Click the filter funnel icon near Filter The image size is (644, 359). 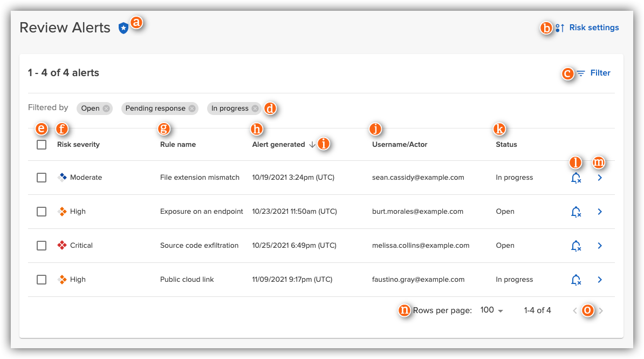click(580, 73)
